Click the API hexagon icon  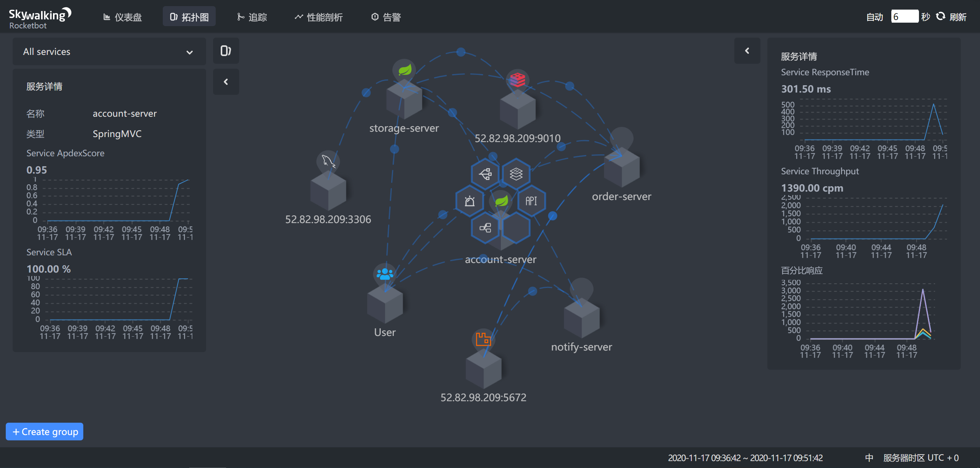click(531, 201)
